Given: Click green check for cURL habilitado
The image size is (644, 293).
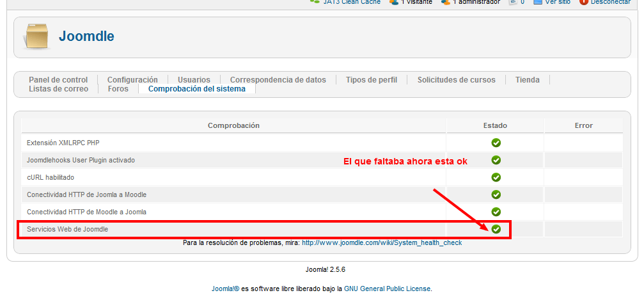Looking at the screenshot, I should [x=496, y=177].
